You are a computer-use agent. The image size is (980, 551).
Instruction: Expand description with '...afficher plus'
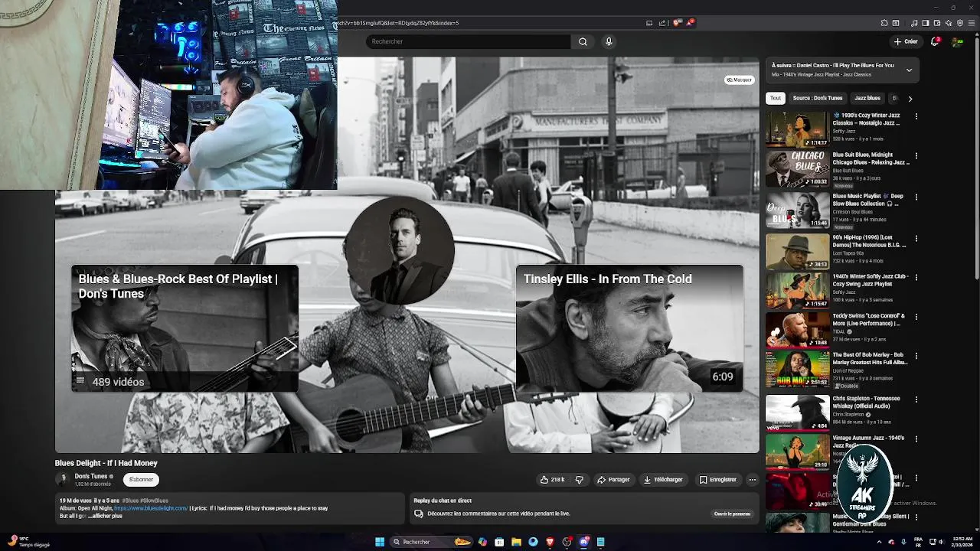(105, 516)
